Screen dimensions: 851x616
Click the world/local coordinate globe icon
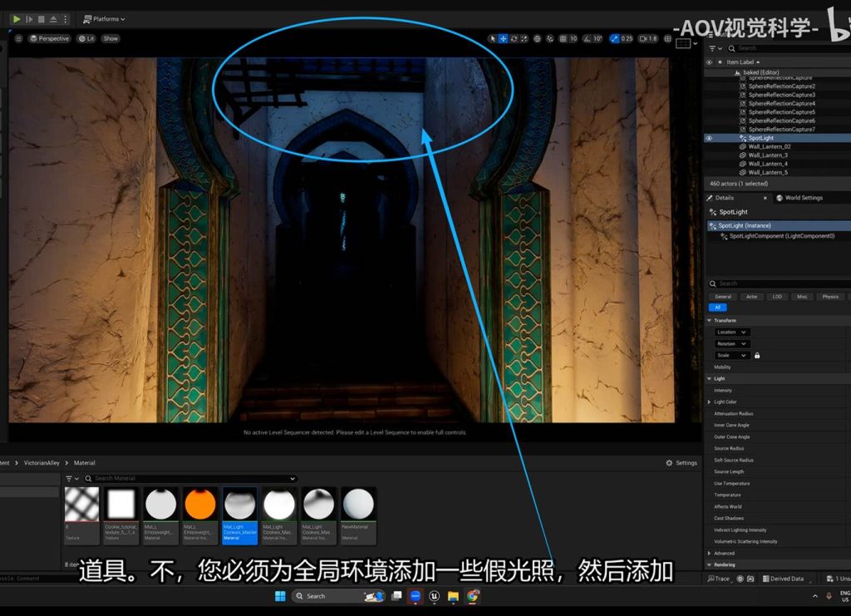(x=537, y=38)
